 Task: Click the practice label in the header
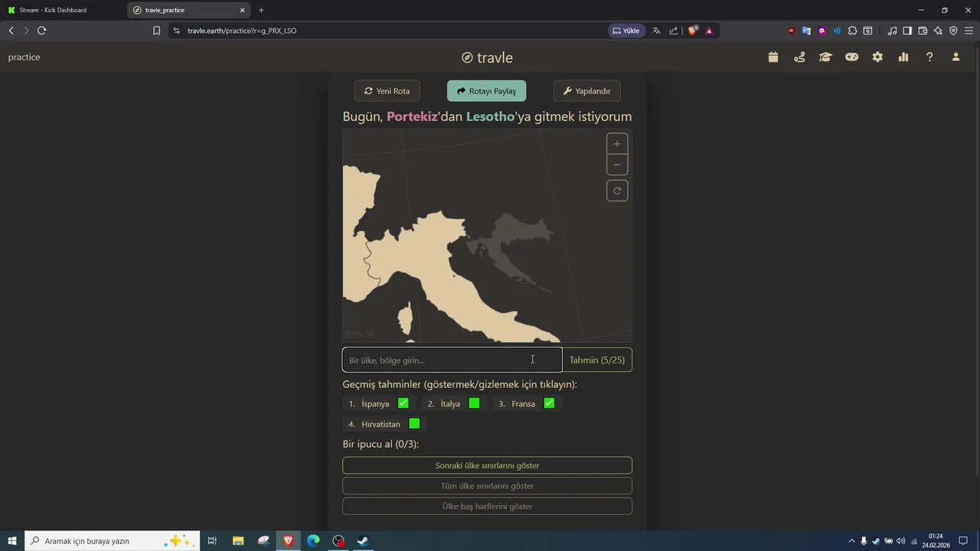click(24, 57)
